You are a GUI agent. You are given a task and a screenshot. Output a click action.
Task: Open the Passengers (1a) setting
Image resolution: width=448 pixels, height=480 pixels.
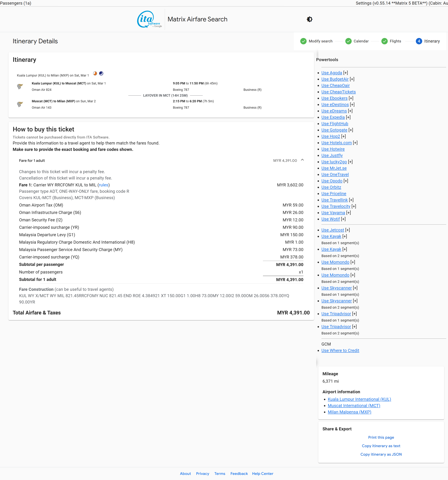(x=16, y=3)
